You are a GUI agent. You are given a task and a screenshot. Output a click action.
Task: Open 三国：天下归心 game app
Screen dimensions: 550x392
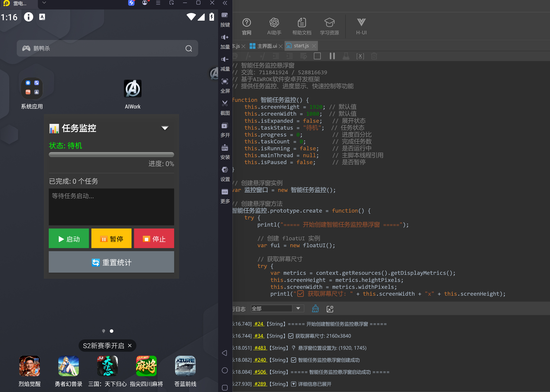click(x=107, y=371)
